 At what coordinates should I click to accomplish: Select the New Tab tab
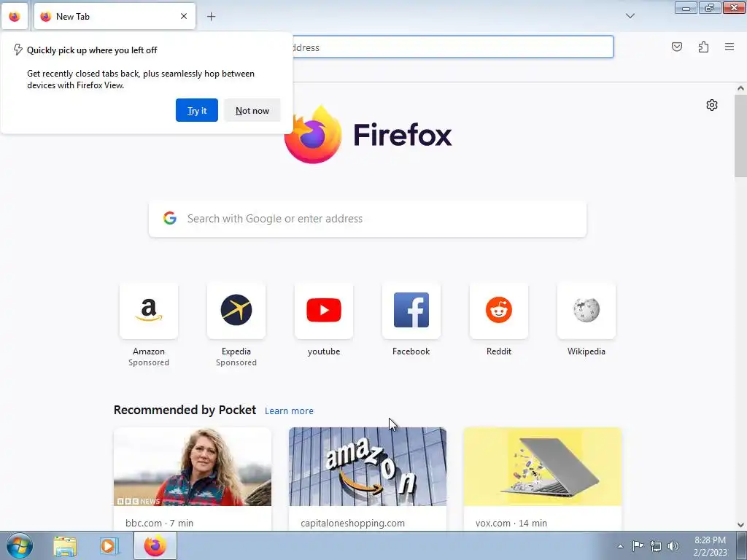[115, 16]
